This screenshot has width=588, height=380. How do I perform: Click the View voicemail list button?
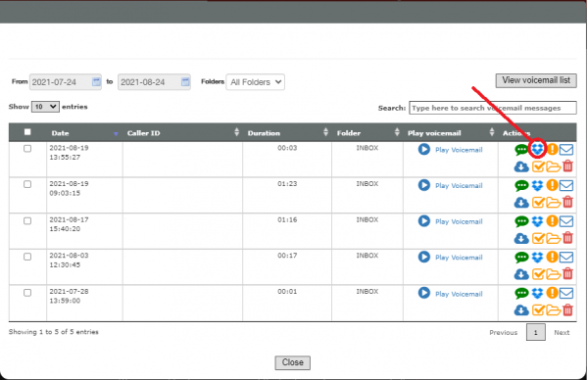click(x=536, y=80)
